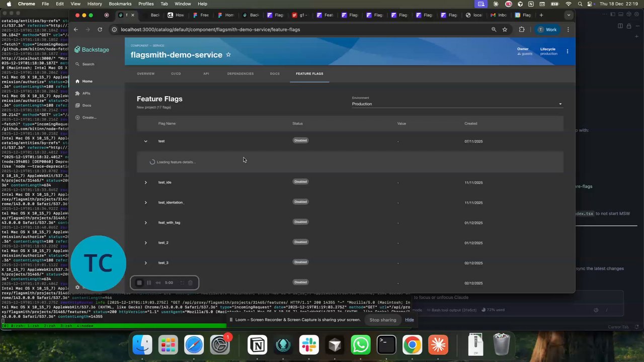644x362 pixels.
Task: Expand the test_identation_ flag row
Action: tap(146, 203)
